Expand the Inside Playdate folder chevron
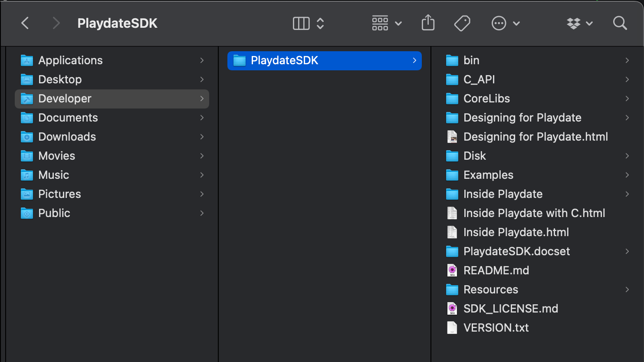The height and width of the screenshot is (362, 644). pos(627,194)
